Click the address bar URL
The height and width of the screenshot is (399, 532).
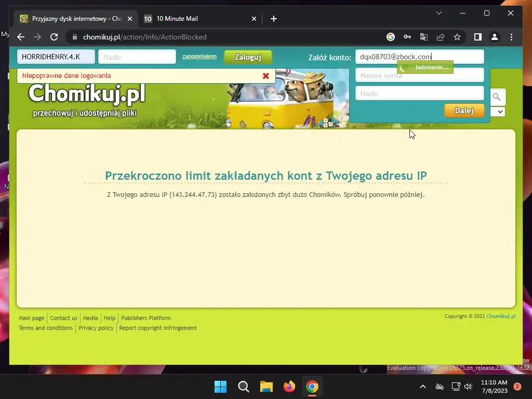pyautogui.click(x=144, y=37)
